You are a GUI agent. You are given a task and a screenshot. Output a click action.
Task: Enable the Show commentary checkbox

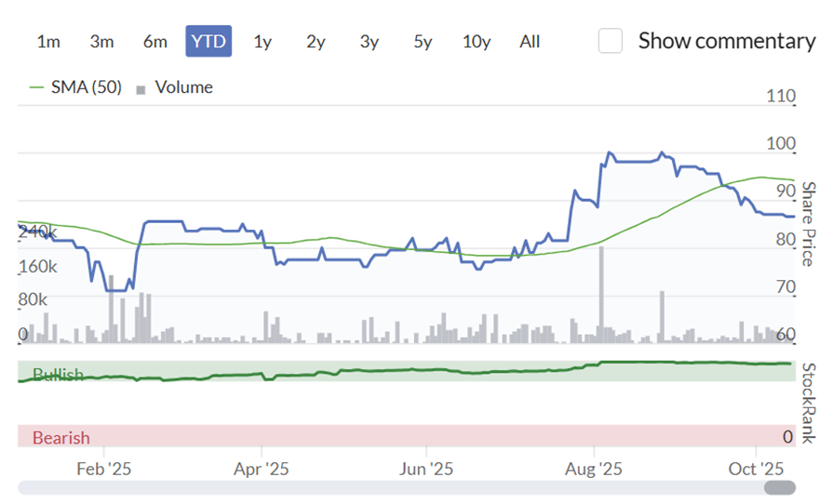point(611,41)
